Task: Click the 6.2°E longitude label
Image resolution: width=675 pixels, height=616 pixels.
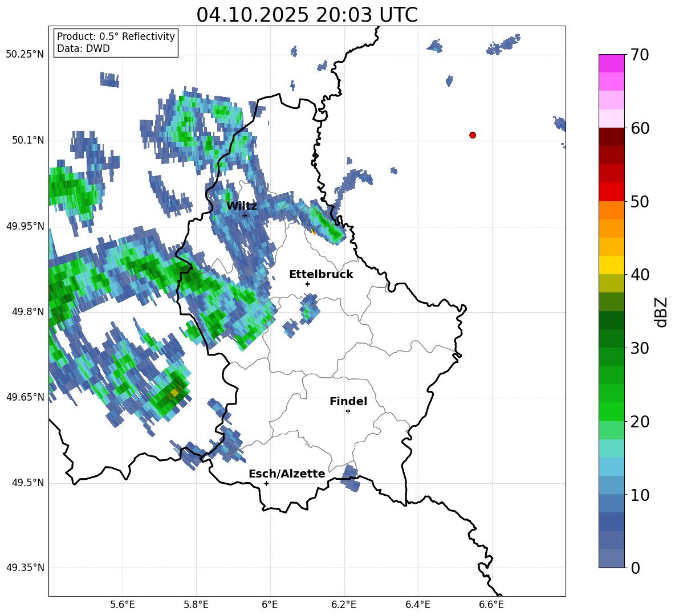Action: point(344,605)
